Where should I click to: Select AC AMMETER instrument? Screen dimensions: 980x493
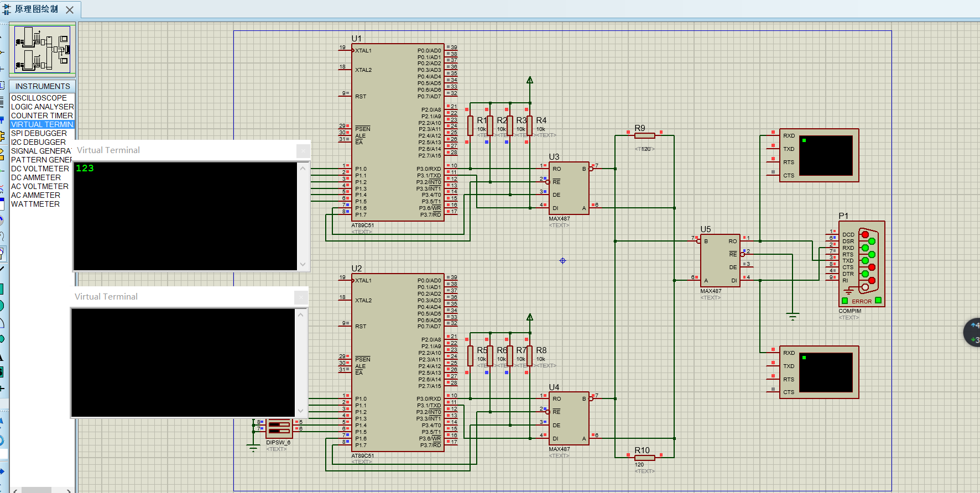pos(36,195)
